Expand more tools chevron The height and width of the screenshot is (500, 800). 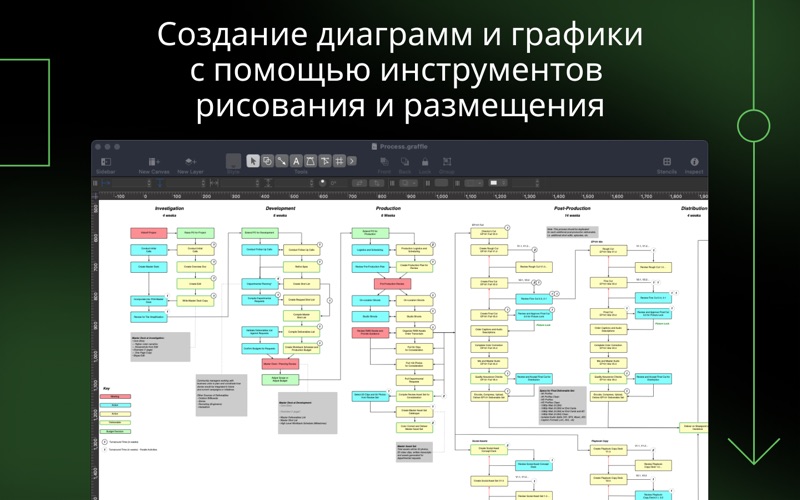(352, 161)
